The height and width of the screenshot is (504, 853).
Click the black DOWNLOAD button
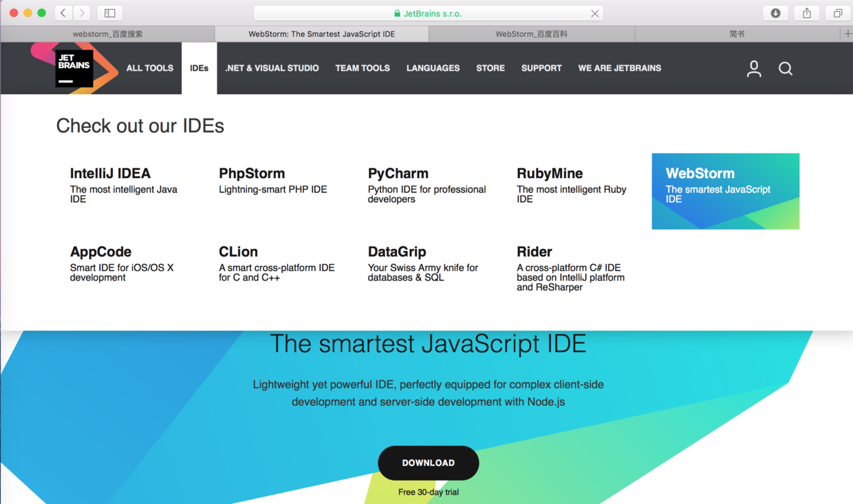(x=429, y=463)
